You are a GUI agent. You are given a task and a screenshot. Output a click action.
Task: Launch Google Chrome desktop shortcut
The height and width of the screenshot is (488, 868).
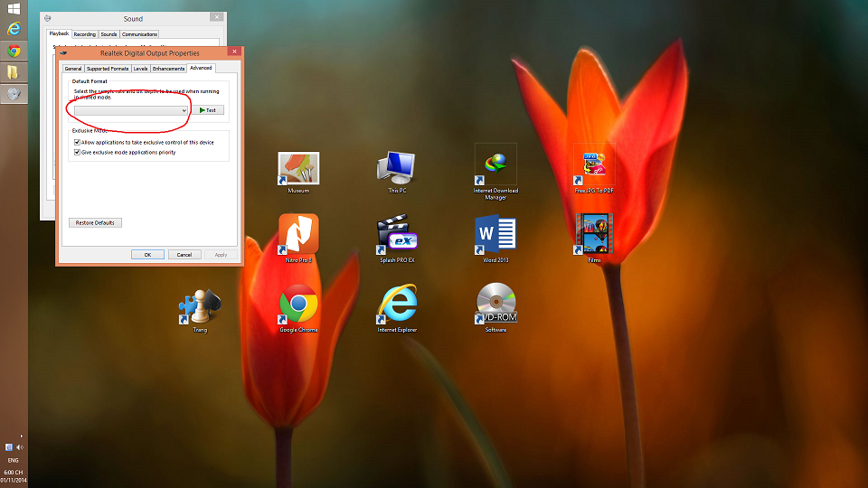point(298,308)
